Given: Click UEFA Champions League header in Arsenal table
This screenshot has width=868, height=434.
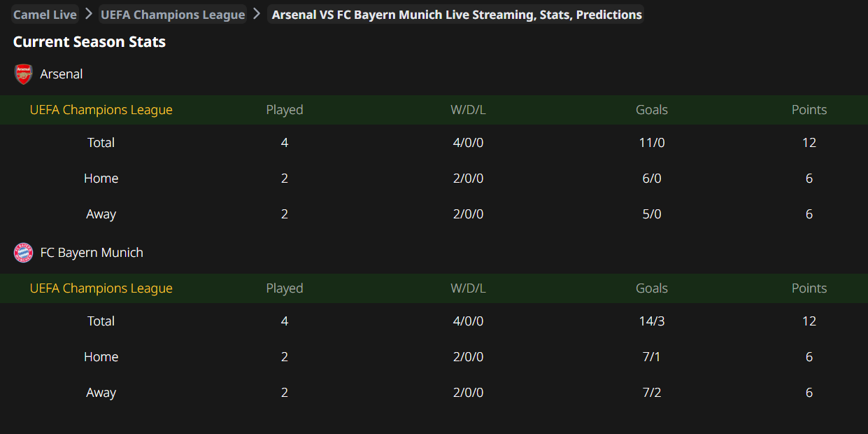Looking at the screenshot, I should click(x=101, y=110).
